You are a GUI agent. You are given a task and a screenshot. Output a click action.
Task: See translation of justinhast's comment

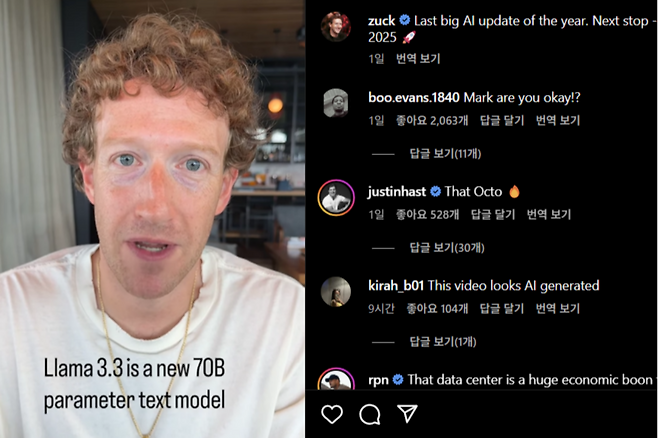pyautogui.click(x=549, y=215)
